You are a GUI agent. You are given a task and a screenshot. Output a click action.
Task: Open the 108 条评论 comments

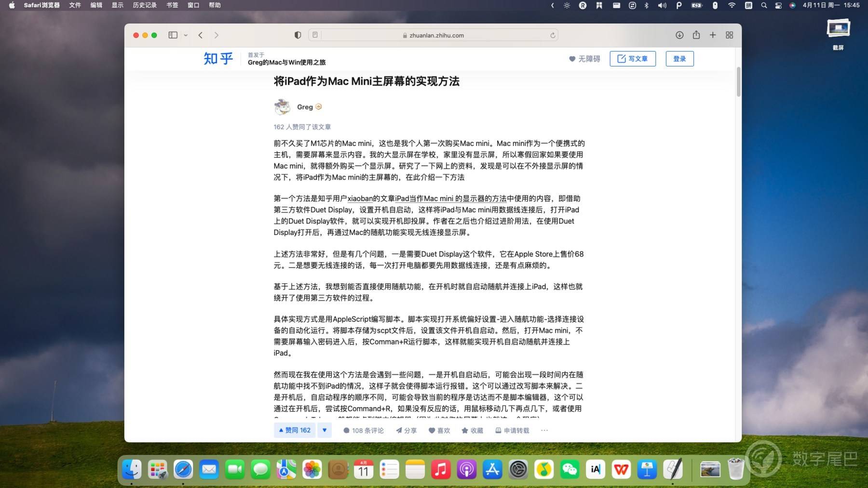(364, 431)
